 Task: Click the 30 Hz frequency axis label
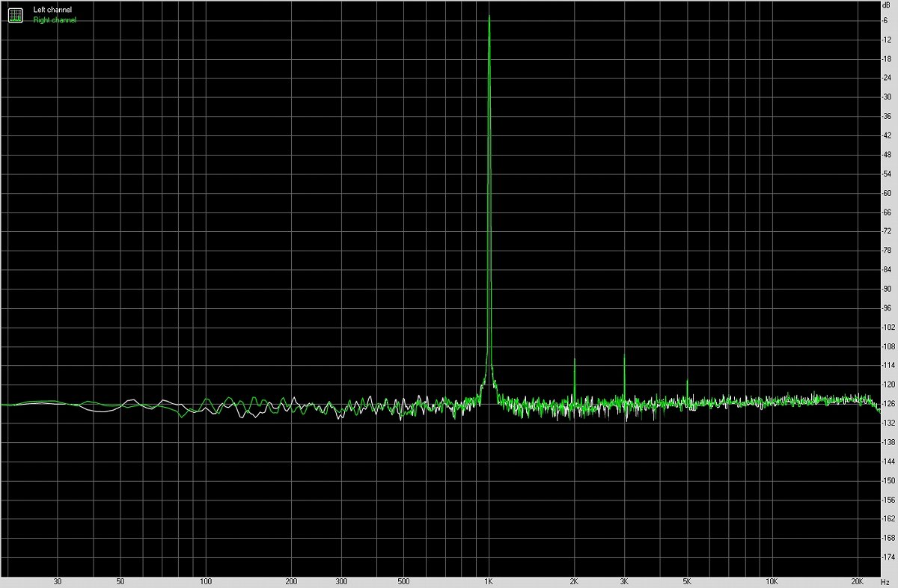(58, 580)
